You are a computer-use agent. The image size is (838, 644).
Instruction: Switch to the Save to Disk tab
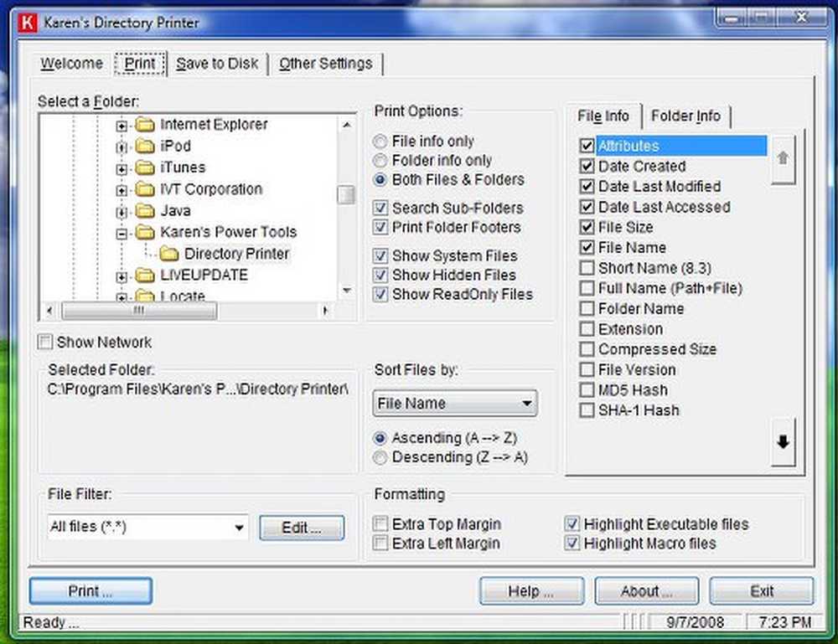coord(217,64)
